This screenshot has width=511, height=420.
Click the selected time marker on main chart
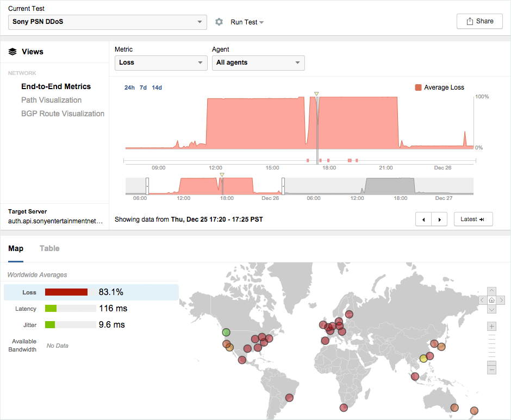pos(316,94)
